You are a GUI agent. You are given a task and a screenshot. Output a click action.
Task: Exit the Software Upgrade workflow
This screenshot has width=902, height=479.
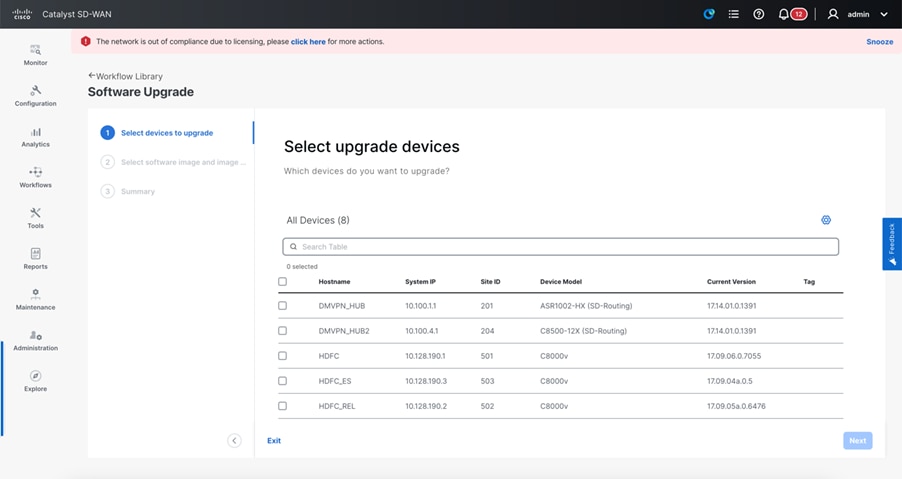pos(274,440)
